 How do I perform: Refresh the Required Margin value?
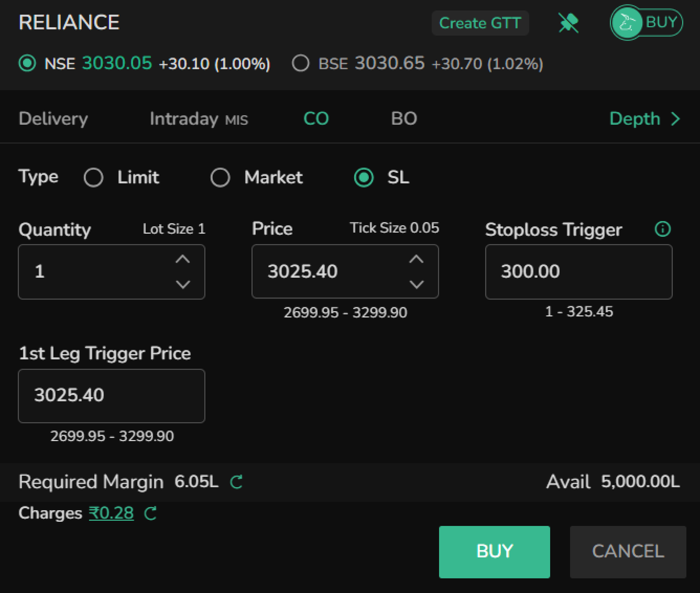click(236, 482)
